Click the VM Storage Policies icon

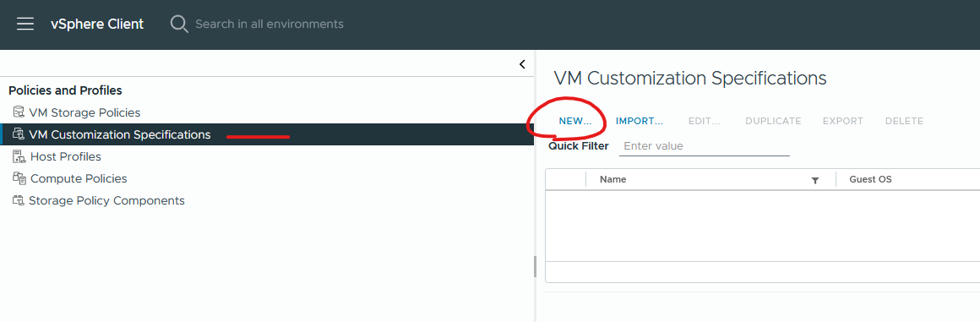18,112
